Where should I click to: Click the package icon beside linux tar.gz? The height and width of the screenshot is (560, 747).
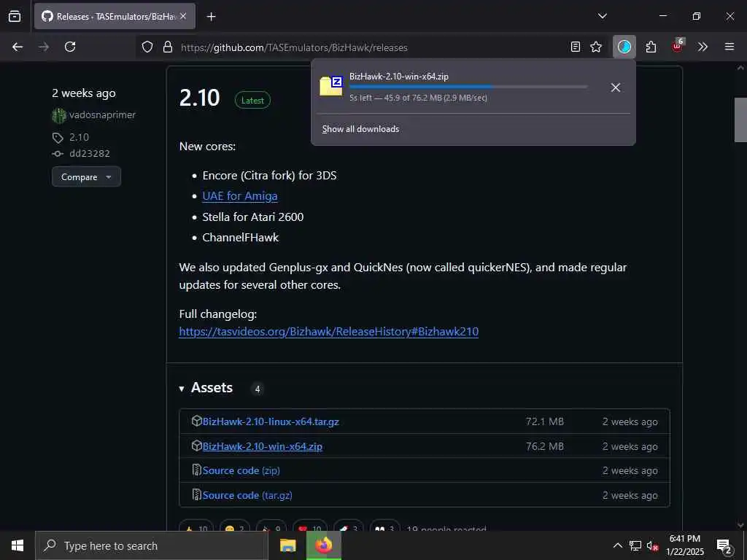click(x=196, y=421)
